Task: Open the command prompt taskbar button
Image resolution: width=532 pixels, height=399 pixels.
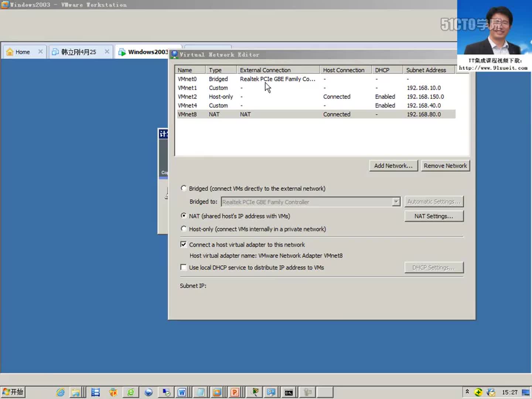Action: 289,392
